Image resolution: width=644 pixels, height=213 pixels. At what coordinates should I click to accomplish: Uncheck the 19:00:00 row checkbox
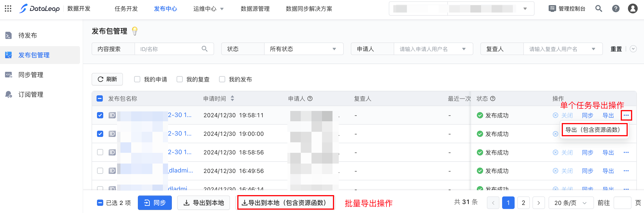100,134
